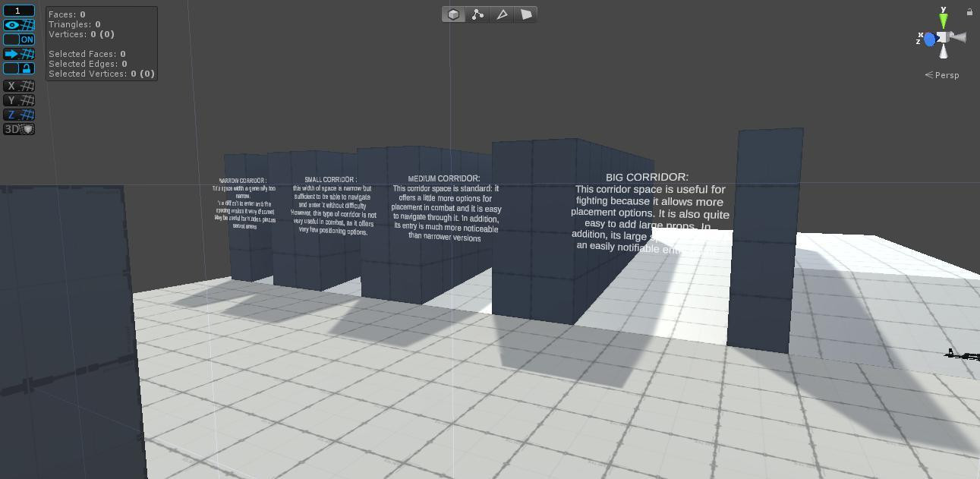Show the Y axis grid
Viewport: 980px width, 479px height.
tap(19, 100)
